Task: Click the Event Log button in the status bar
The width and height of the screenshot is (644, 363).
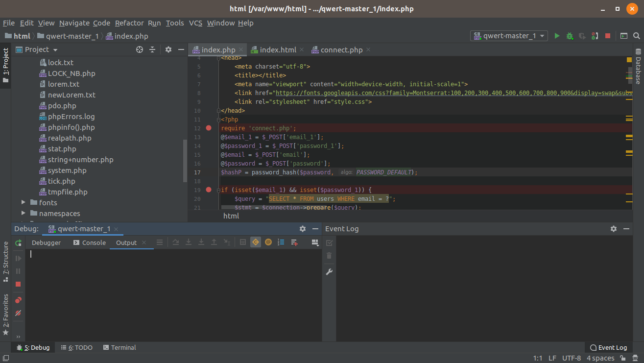Action: pyautogui.click(x=608, y=347)
